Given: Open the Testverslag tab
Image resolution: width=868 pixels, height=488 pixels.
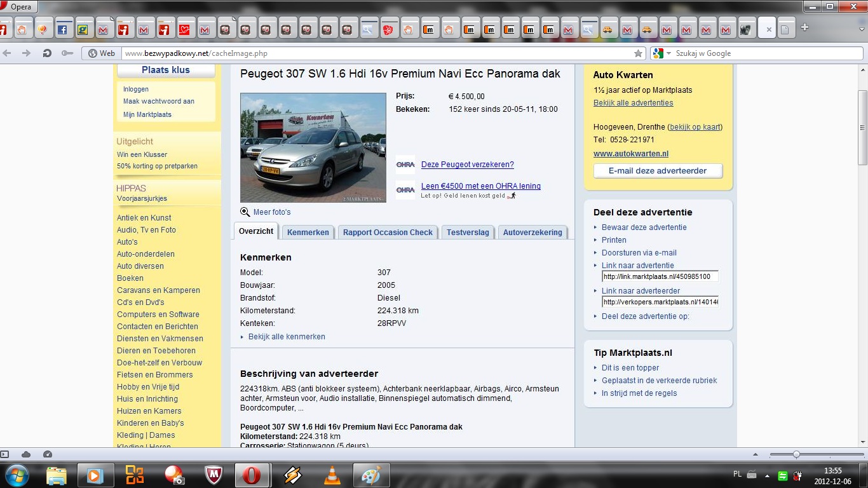Looking at the screenshot, I should (468, 233).
